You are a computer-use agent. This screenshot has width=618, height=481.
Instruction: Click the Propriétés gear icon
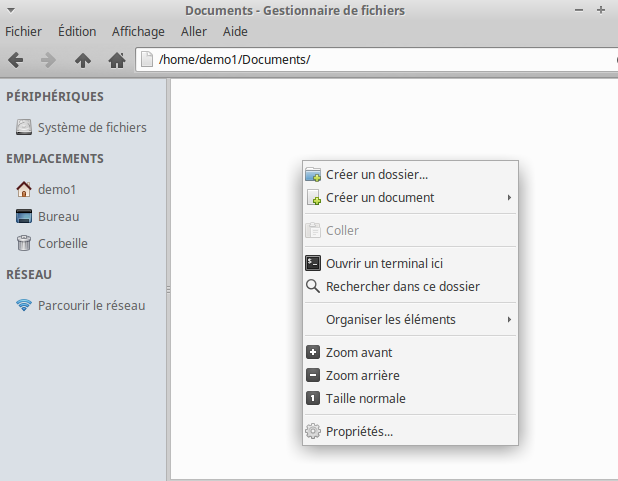(x=312, y=432)
